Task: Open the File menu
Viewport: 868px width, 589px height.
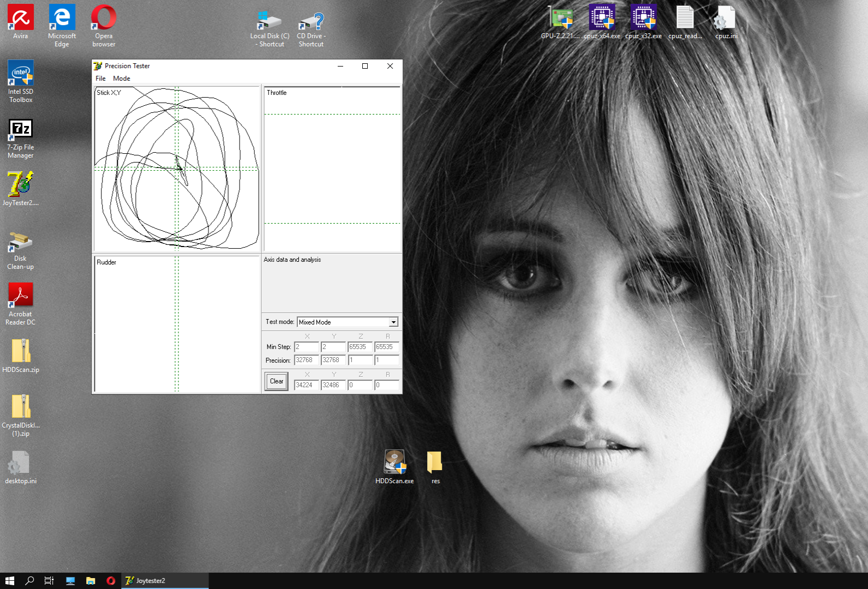Action: coord(100,79)
